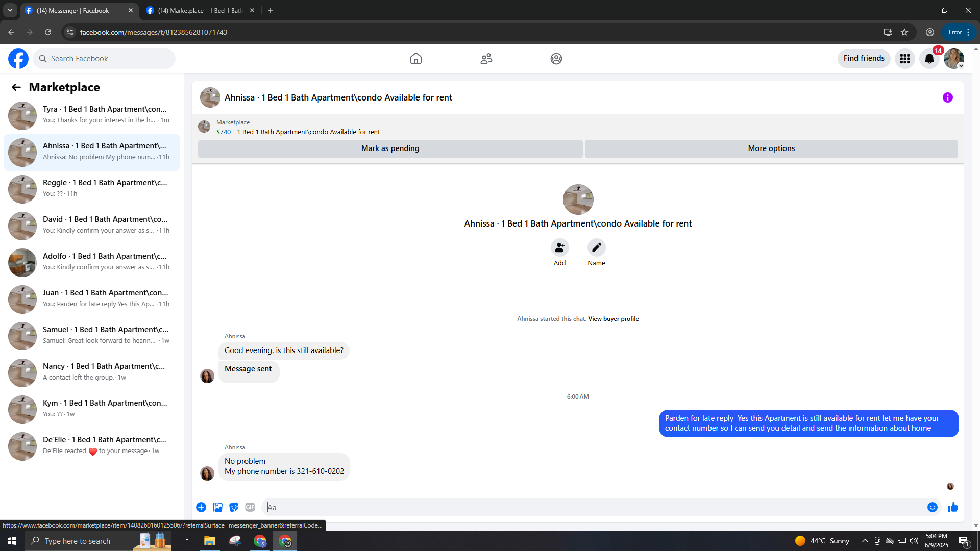Expand the tab search dropdown
This screenshot has width=980, height=551.
pos(10,11)
